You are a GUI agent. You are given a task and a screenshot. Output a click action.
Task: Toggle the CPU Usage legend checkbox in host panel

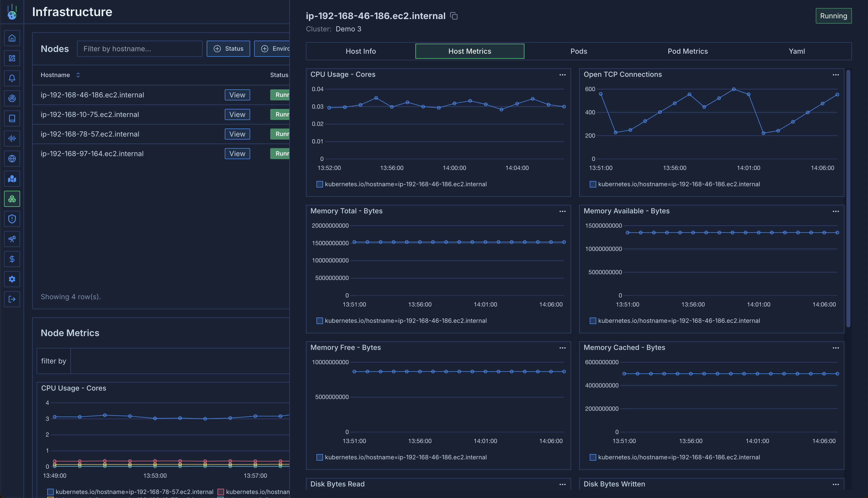pyautogui.click(x=319, y=184)
